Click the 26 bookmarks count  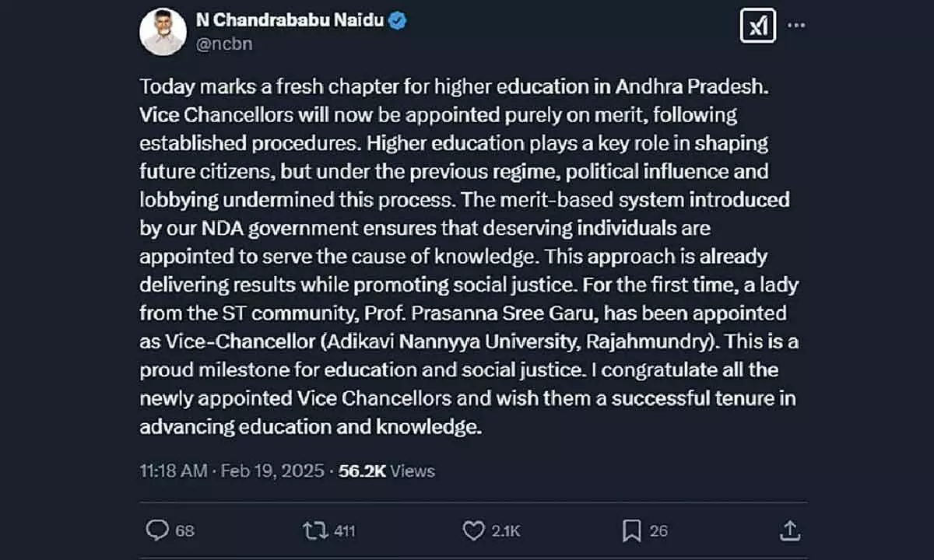pos(658,531)
